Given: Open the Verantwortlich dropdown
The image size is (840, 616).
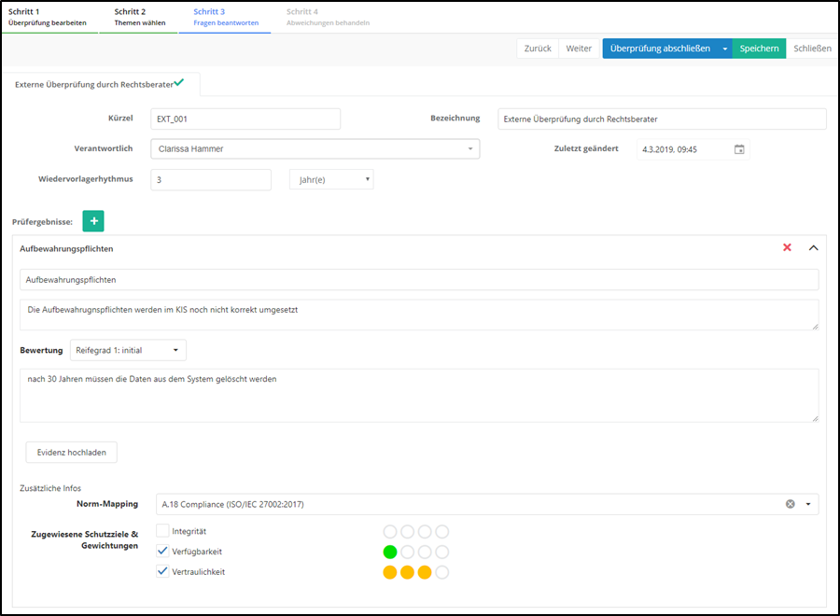Looking at the screenshot, I should (315, 149).
